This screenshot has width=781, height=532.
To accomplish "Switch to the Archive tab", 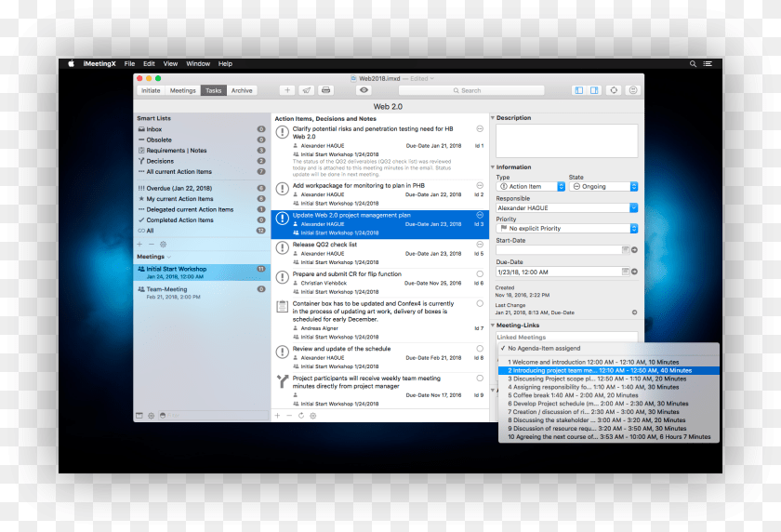I will click(x=242, y=90).
